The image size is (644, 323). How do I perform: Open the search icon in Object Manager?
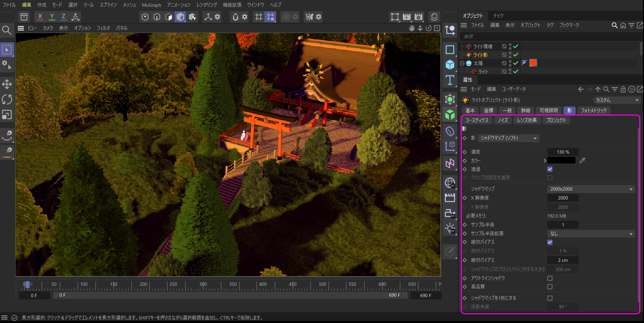click(614, 25)
